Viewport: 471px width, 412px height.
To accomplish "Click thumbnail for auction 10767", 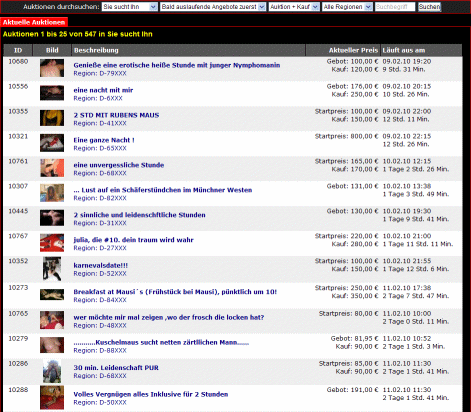I will (52, 243).
